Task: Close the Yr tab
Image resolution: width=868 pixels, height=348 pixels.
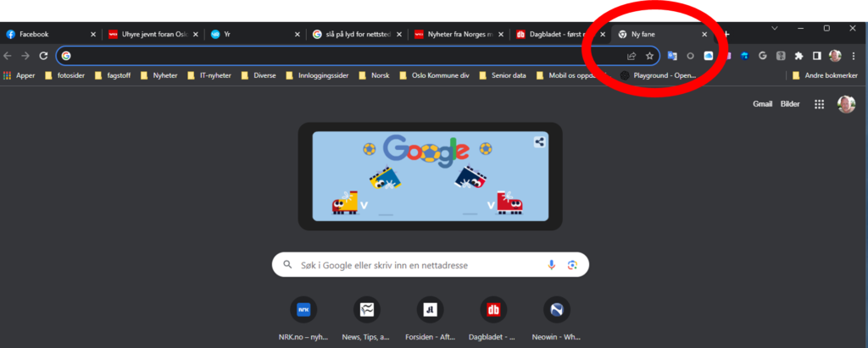Action: click(297, 35)
